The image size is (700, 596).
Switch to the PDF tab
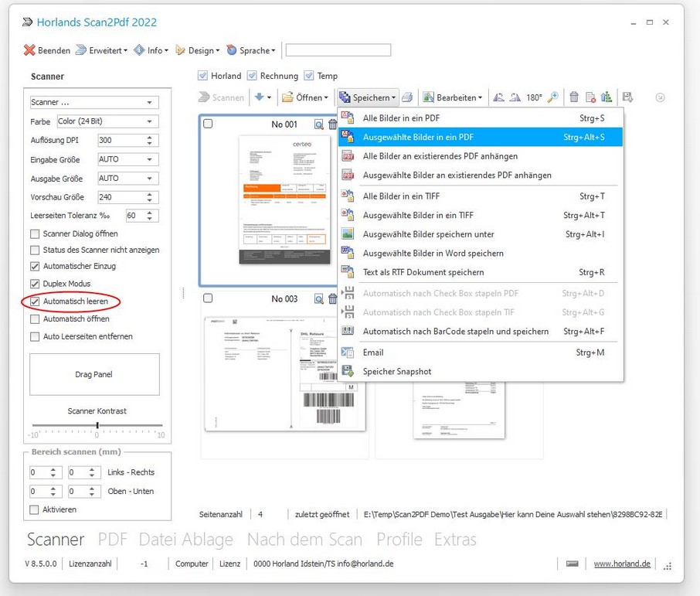click(113, 540)
